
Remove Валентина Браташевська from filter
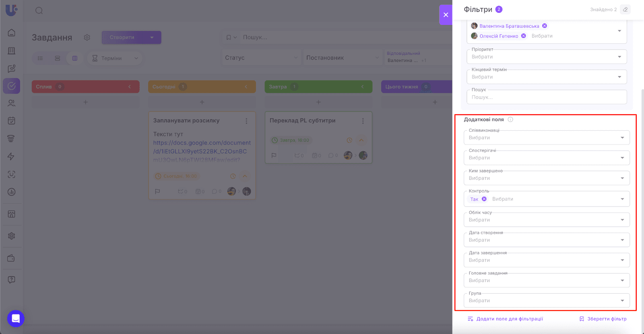tap(545, 26)
